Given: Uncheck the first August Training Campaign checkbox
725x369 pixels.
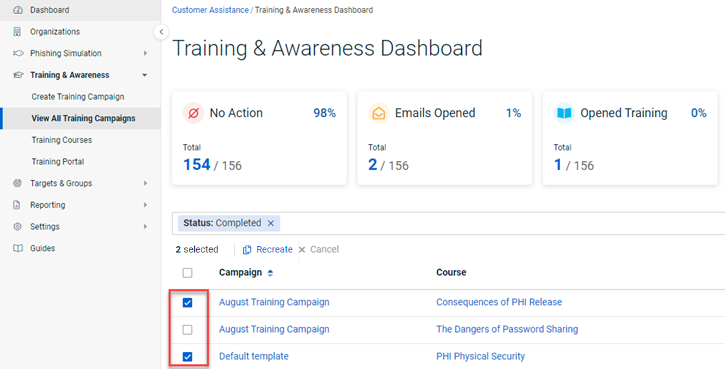Looking at the screenshot, I should pyautogui.click(x=187, y=302).
